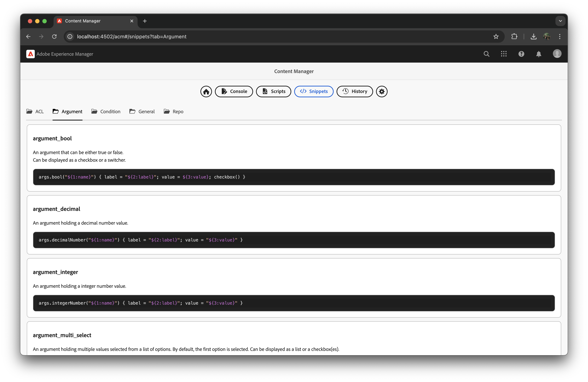Go to the Content Manager home icon
The width and height of the screenshot is (588, 382).
(206, 92)
